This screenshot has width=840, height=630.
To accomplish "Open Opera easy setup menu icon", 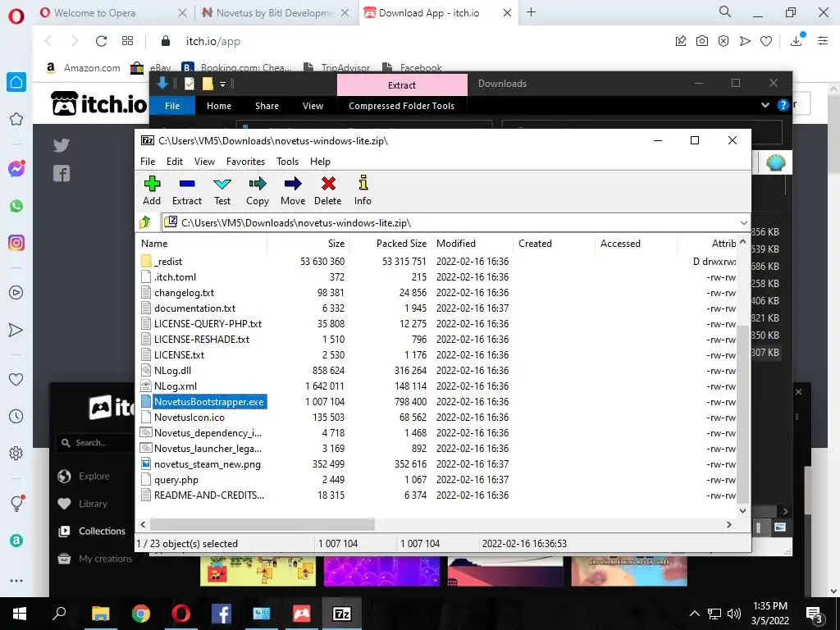I will click(x=823, y=41).
